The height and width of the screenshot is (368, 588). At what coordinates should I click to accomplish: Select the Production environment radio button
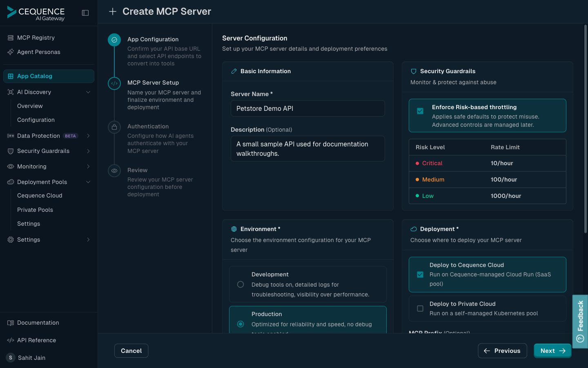241,324
